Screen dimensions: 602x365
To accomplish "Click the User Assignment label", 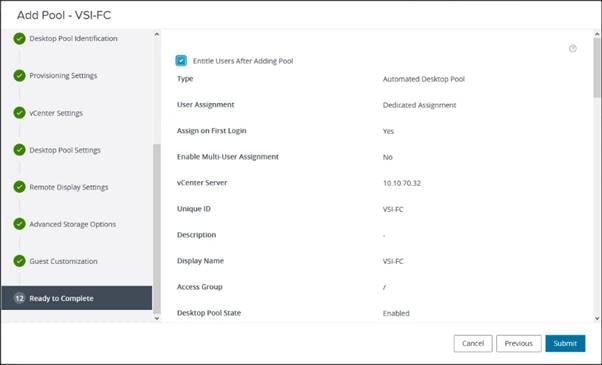I will (205, 105).
